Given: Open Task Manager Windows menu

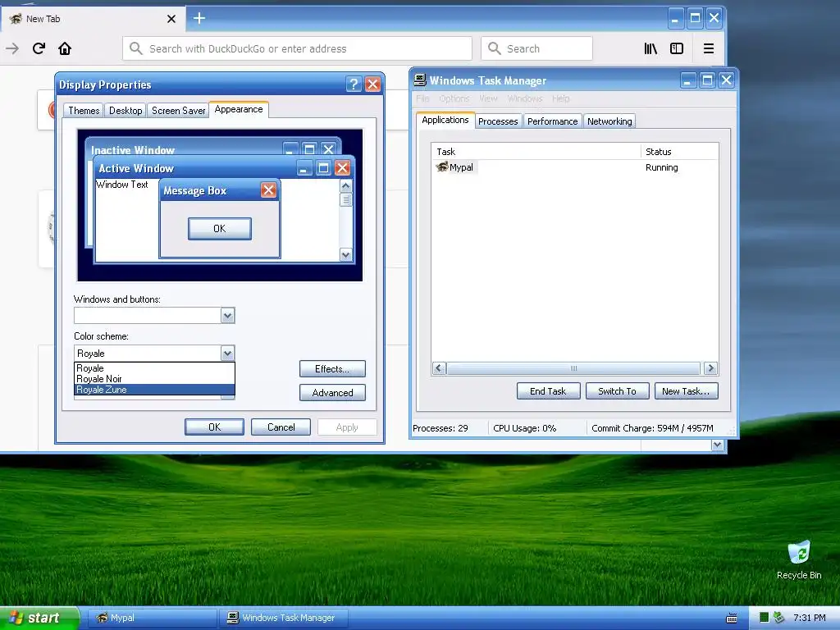Looking at the screenshot, I should (525, 98).
